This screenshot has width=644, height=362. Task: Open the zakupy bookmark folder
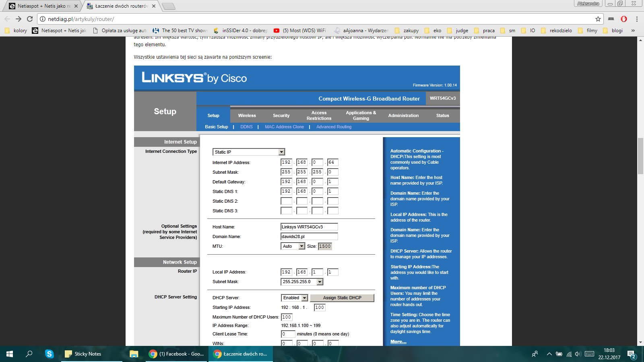(x=407, y=31)
